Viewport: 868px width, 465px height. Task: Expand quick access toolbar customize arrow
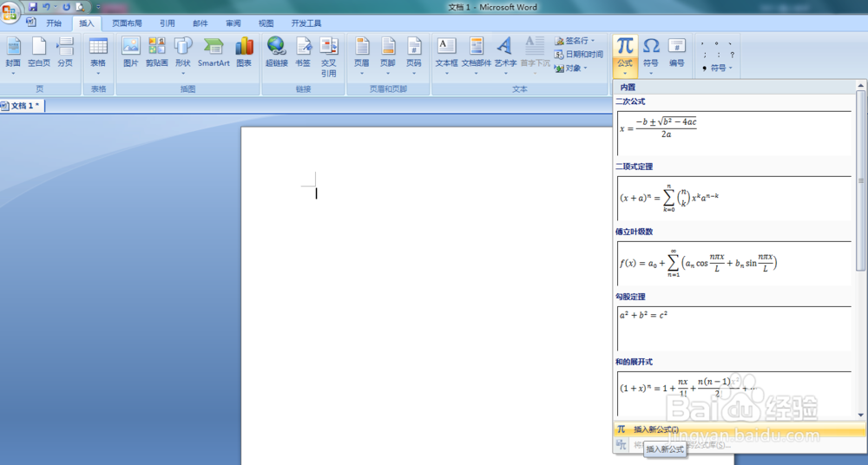98,7
